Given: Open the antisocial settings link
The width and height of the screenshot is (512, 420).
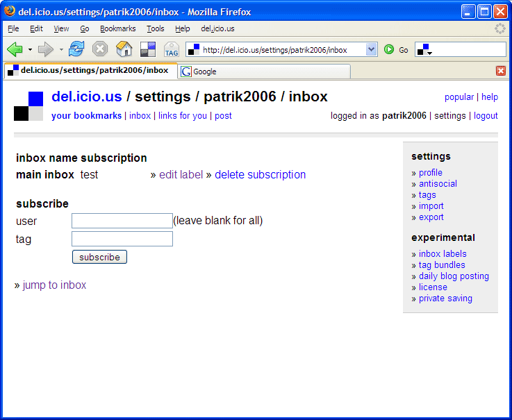Looking at the screenshot, I should [x=438, y=184].
